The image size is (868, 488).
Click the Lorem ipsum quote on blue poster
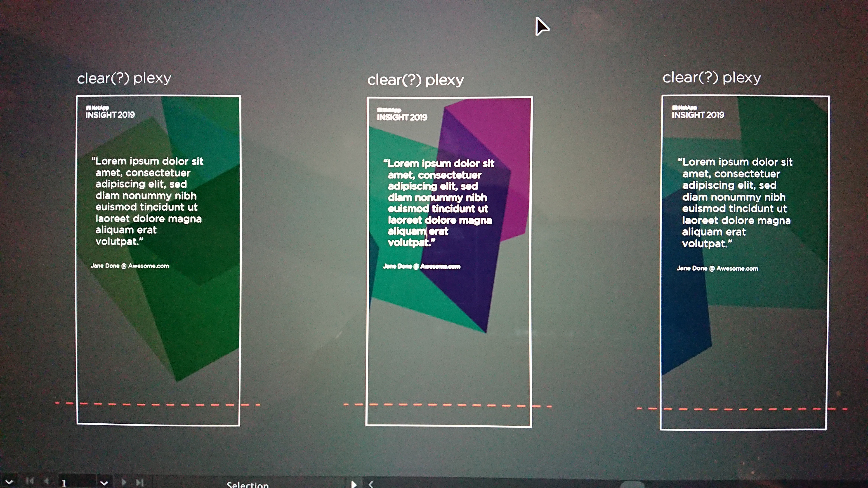pyautogui.click(x=735, y=203)
